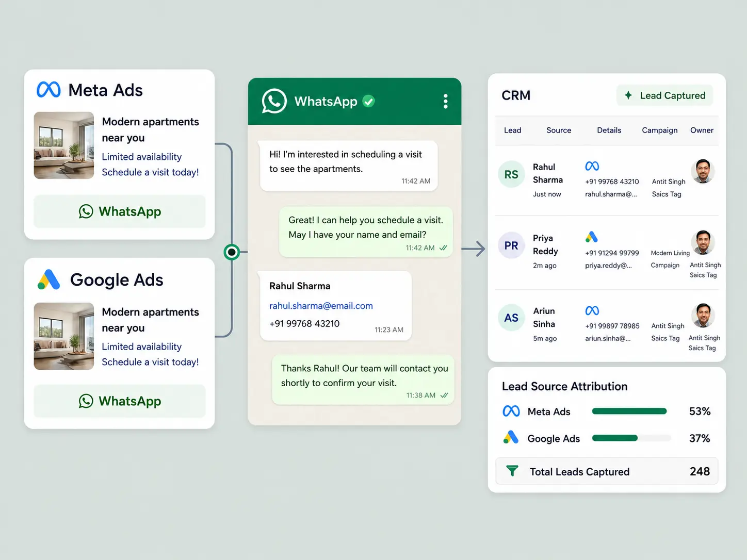
Task: Click the WhatsApp button in Meta Ads card
Action: tap(120, 211)
